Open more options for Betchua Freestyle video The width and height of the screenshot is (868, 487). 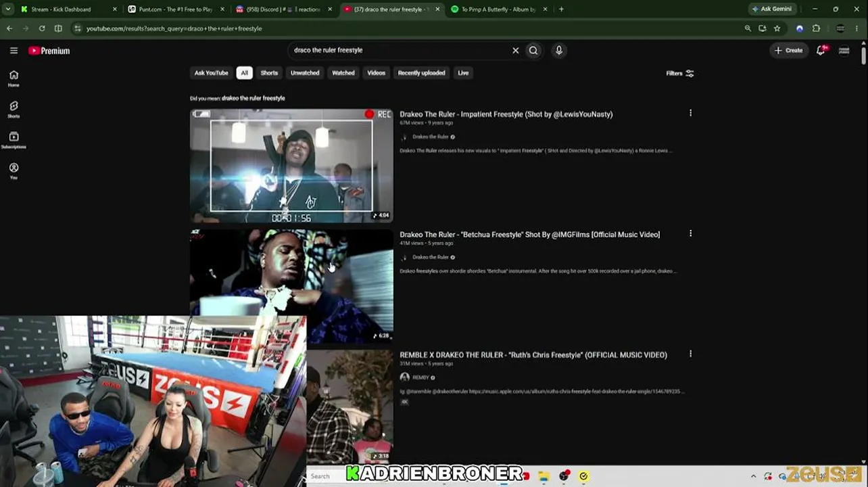(x=690, y=234)
